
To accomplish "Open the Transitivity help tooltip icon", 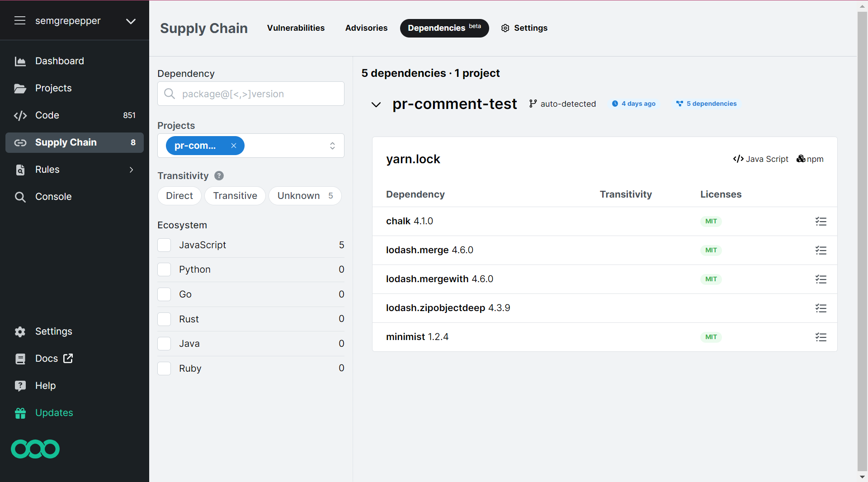I will pyautogui.click(x=219, y=176).
